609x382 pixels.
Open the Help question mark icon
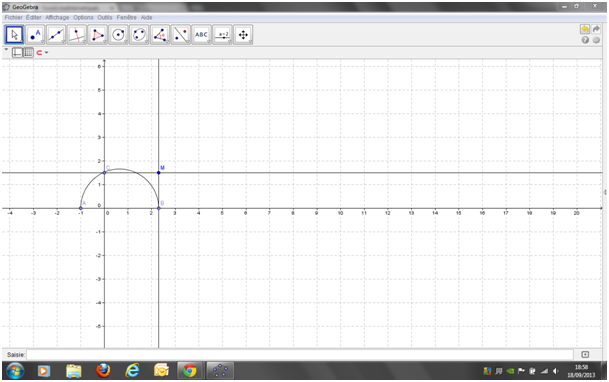point(585,40)
